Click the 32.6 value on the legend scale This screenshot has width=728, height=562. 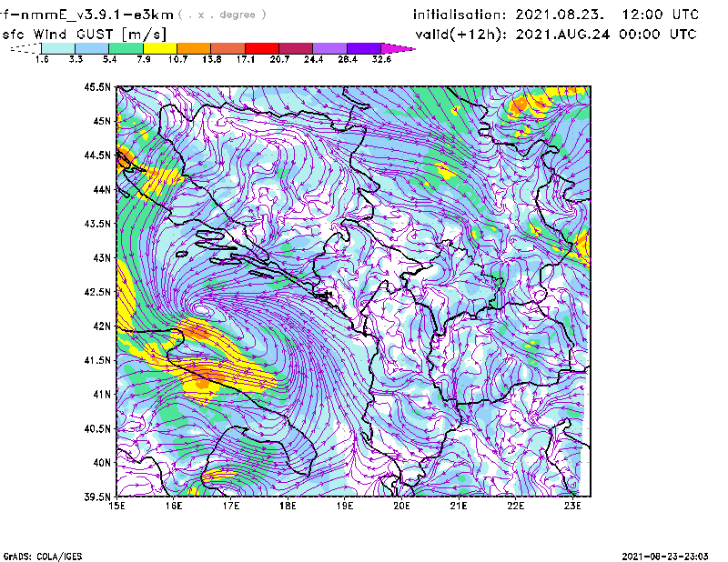[x=381, y=59]
